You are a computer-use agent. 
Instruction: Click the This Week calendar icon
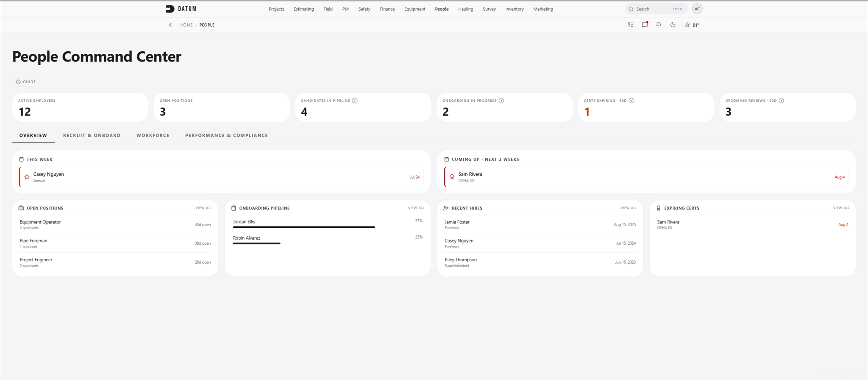click(x=21, y=159)
